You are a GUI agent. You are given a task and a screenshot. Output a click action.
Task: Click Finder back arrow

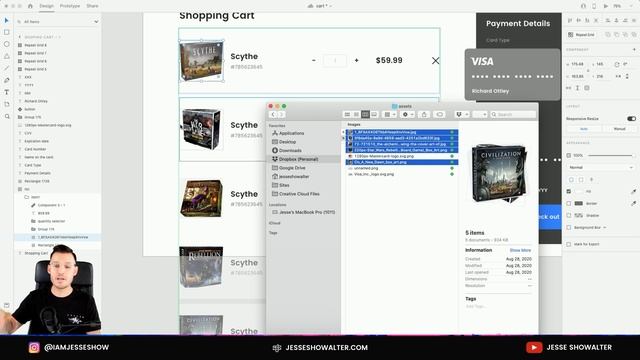tap(273, 115)
